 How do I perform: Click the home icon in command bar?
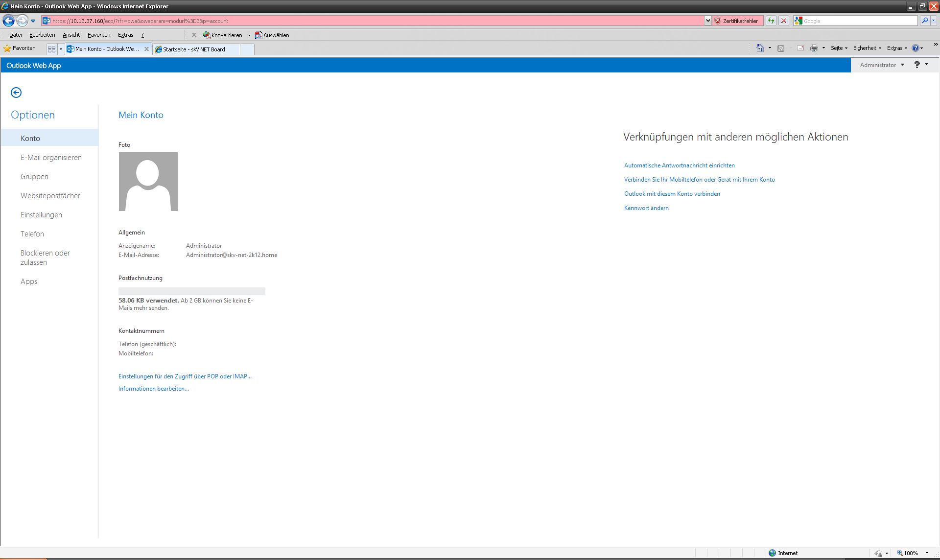tap(760, 48)
